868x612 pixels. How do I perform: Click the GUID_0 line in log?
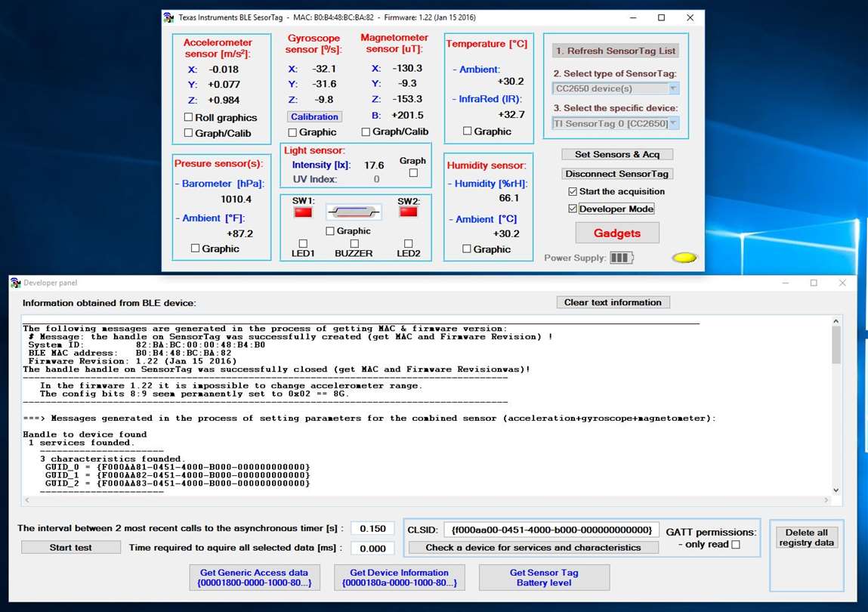coord(177,467)
